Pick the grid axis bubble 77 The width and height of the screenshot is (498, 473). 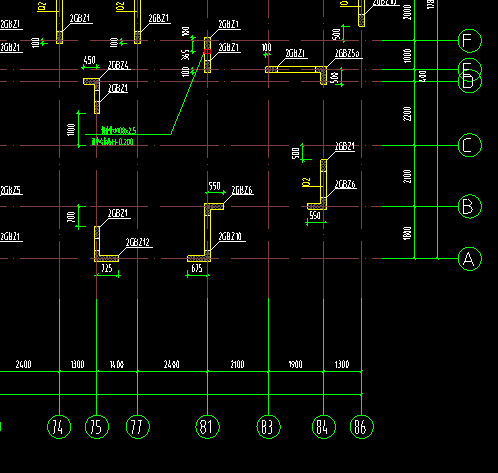point(138,427)
